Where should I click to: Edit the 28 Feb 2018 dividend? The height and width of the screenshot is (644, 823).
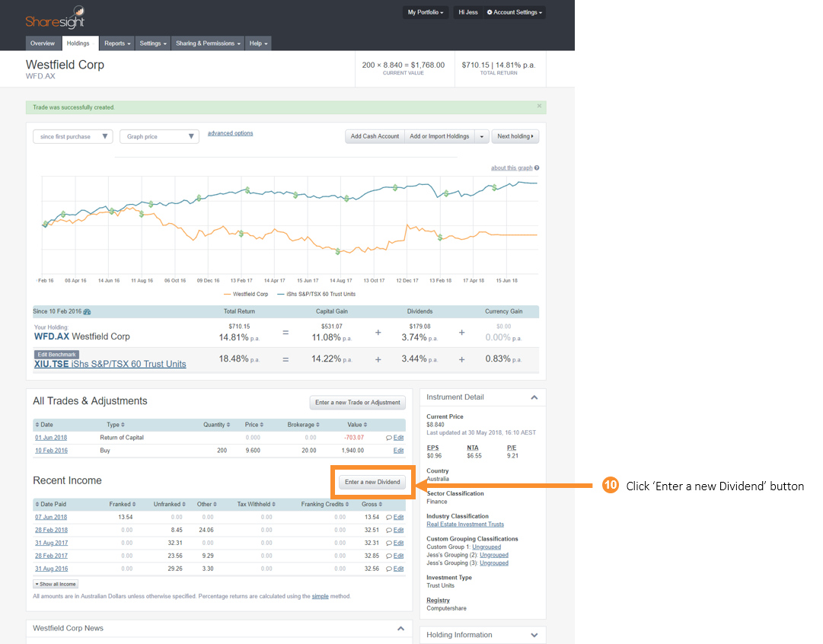[398, 530]
